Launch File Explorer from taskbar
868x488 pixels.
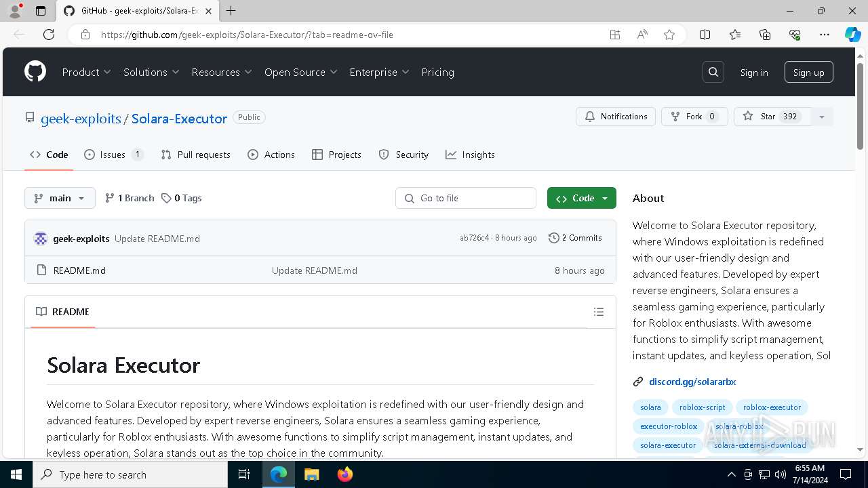311,474
